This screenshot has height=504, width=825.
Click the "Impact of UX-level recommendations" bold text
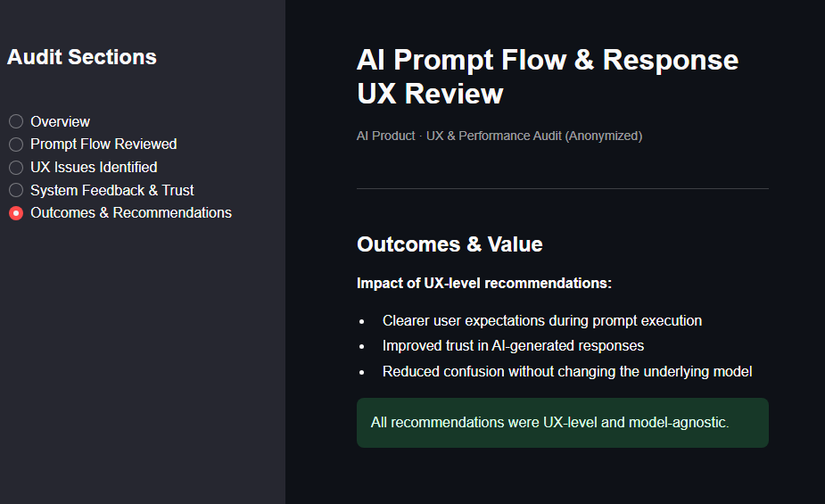click(483, 284)
